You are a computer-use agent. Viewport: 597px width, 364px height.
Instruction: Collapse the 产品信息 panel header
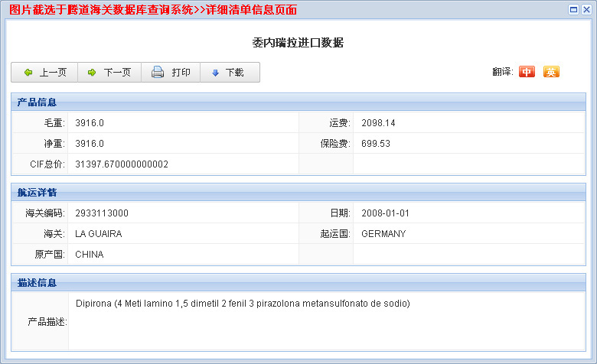click(37, 102)
